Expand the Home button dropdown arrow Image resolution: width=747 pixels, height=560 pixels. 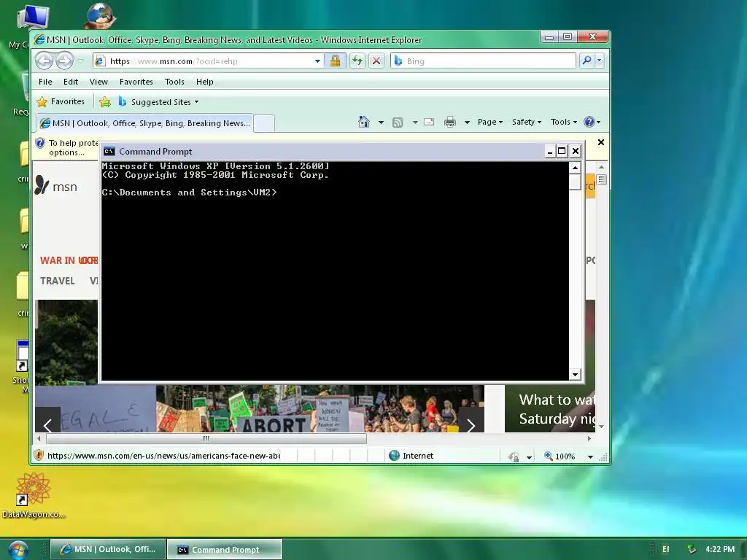[x=381, y=122]
